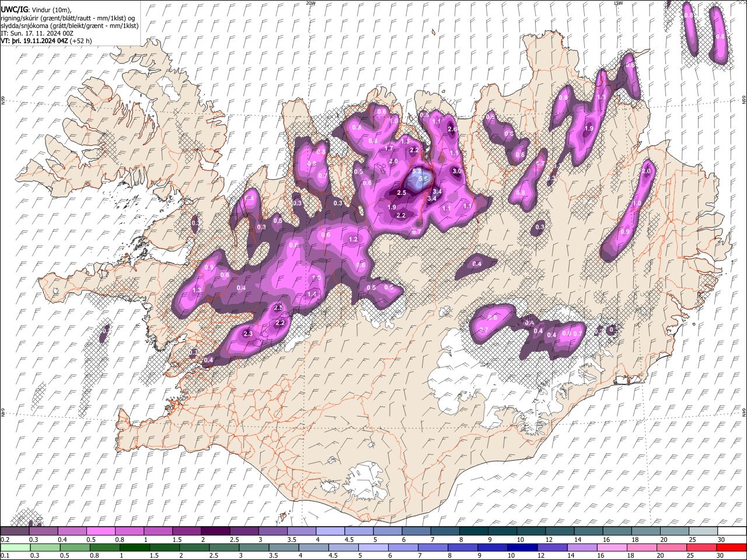This screenshot has width=747, height=560.
Task: Click the VT valid time 19.11.2024 04Z line
Action: click(x=46, y=41)
